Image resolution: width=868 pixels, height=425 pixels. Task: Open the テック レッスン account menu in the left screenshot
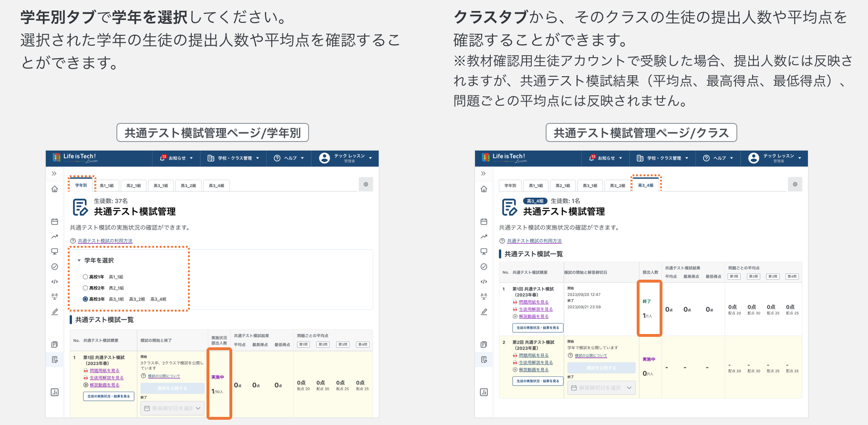coord(345,158)
